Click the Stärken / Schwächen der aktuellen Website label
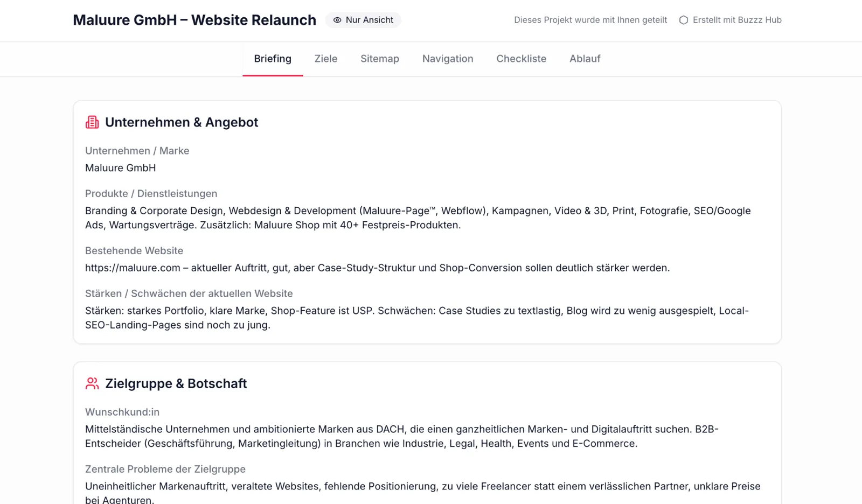Viewport: 862px width, 504px height. point(189,293)
